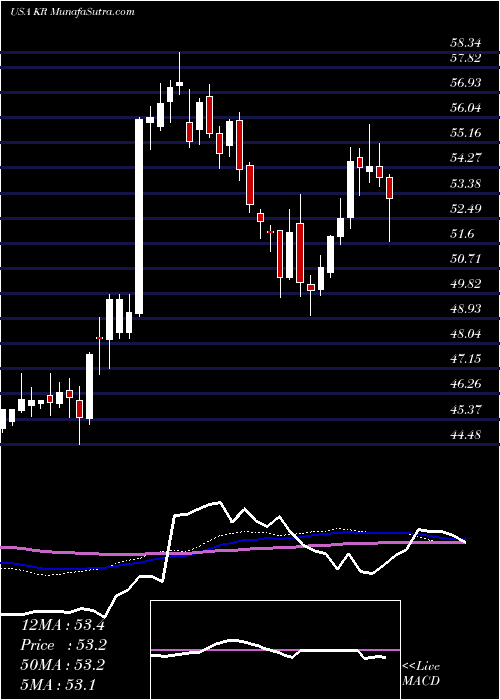This screenshot has height=700, width=500.
Task: Click the USA KR MunafaSutra.com header text
Action: tap(72, 11)
